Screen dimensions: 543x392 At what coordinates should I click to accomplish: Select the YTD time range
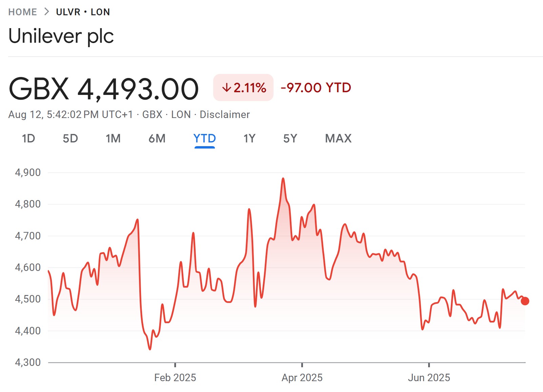tap(204, 138)
